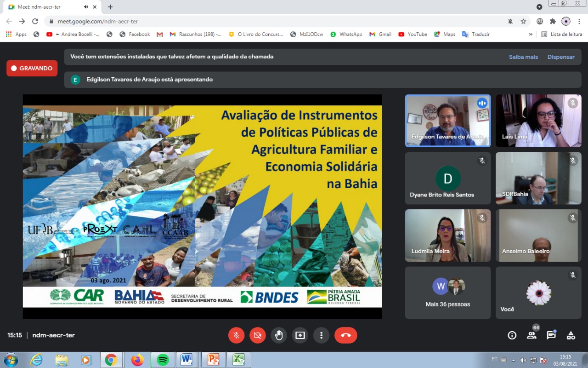Click the raise hand icon
The image size is (588, 368).
279,335
